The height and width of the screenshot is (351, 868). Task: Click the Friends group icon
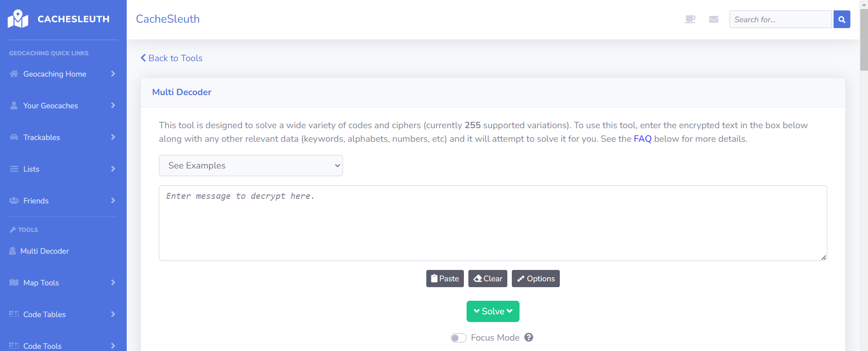tap(14, 201)
